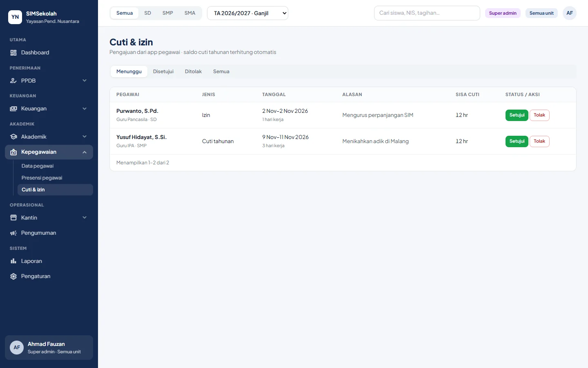Viewport: 588px width, 368px height.
Task: Click the Pengaturan gear icon
Action: [x=13, y=276]
